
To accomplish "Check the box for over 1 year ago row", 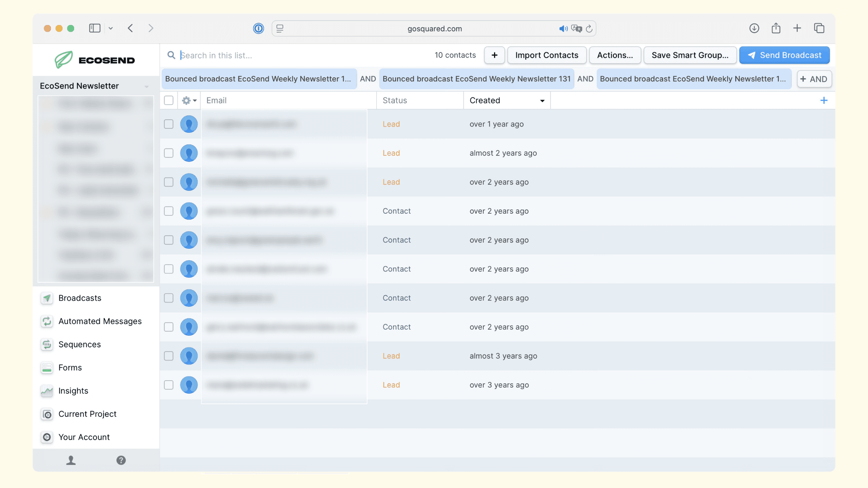I will click(169, 124).
